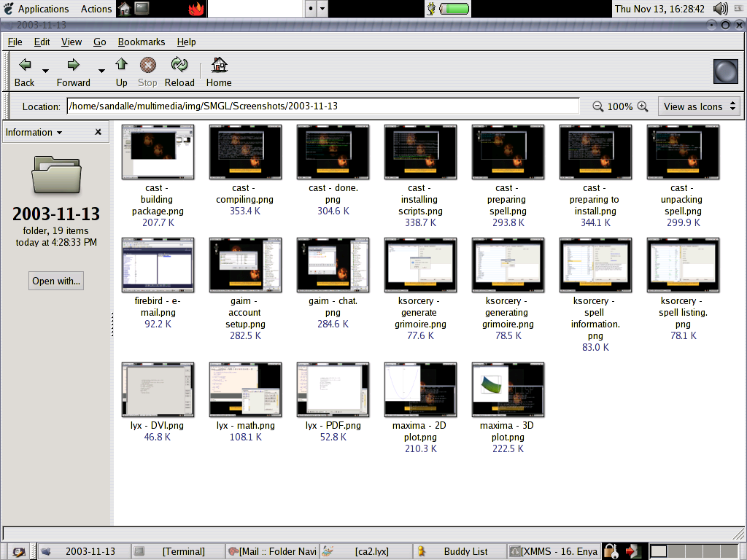Viewport: 747px width, 560px height.
Task: Click the volume speaker icon in top panel
Action: click(x=720, y=9)
